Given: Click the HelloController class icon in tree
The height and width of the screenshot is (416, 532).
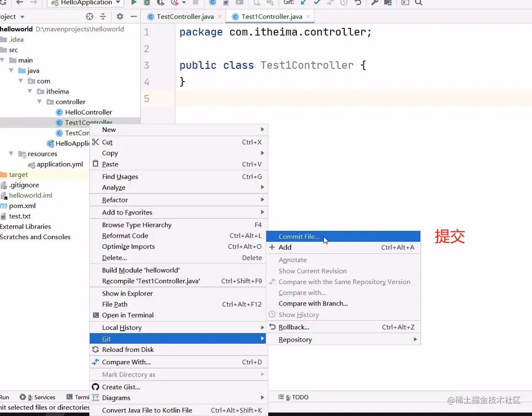Looking at the screenshot, I should (x=60, y=112).
